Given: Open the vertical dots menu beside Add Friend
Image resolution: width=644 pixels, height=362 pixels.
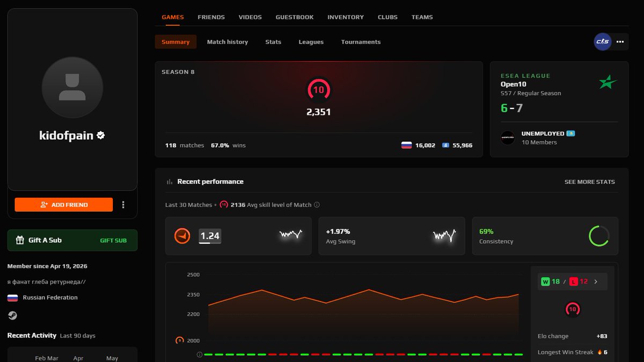Looking at the screenshot, I should 123,205.
